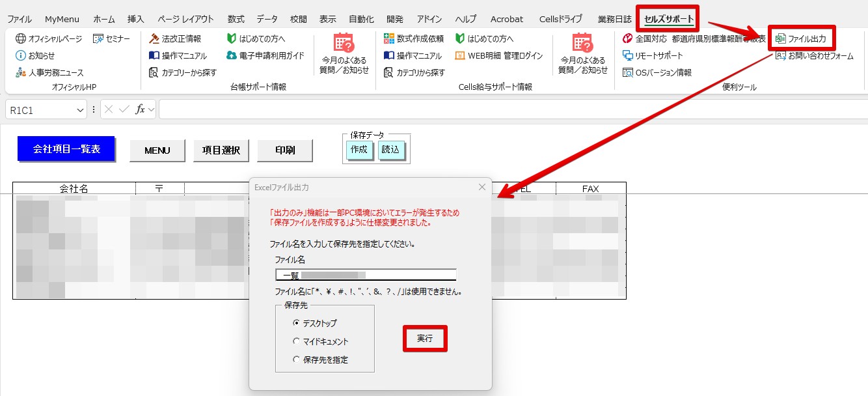Open 今月のよくある質問 calendar icon in 台帳サポート
Viewport: 868px width, 396px height.
[x=344, y=43]
